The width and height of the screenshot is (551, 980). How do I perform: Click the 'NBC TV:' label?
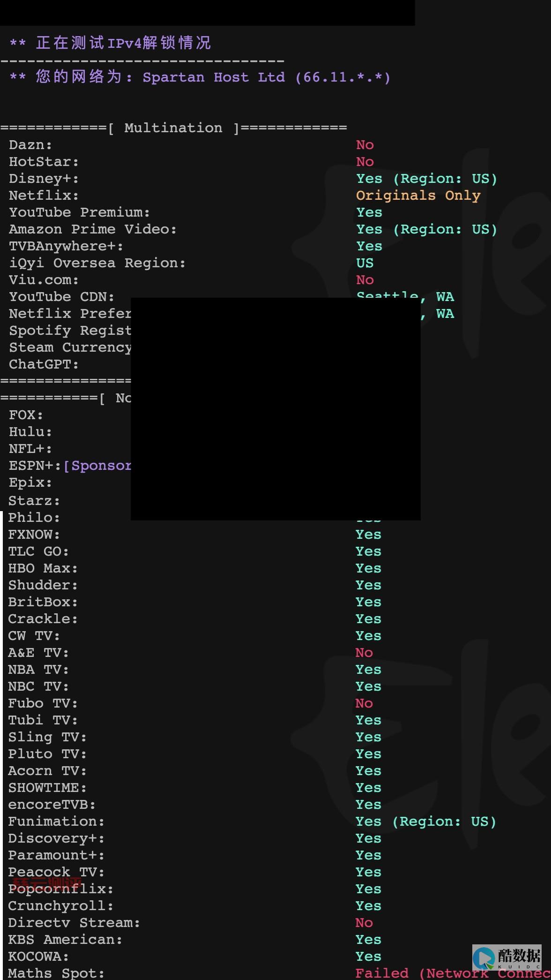[38, 686]
